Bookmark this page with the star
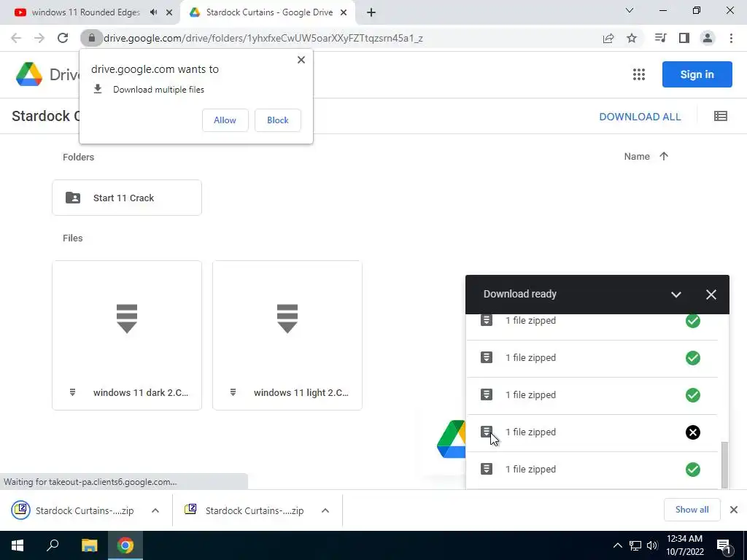747x560 pixels. [632, 38]
